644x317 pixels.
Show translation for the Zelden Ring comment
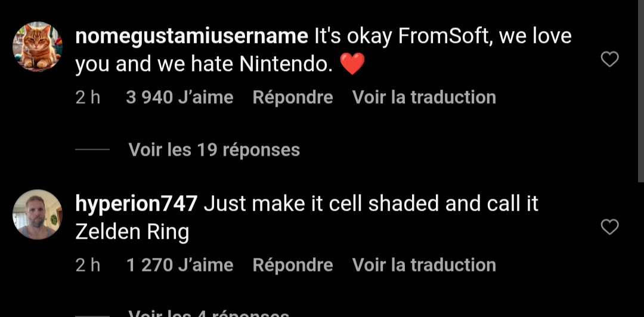(x=424, y=265)
